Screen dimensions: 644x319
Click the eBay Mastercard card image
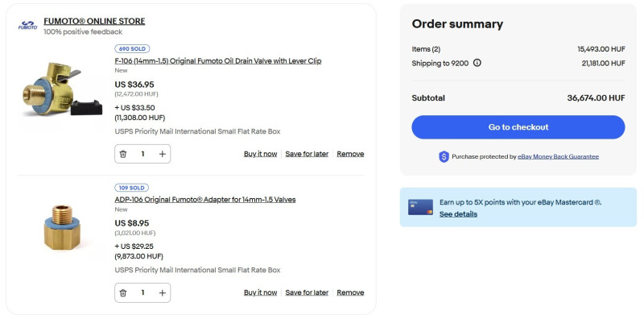(x=420, y=207)
